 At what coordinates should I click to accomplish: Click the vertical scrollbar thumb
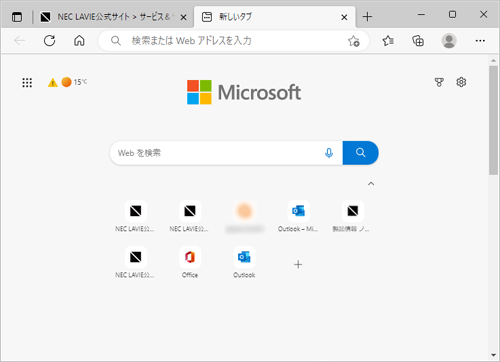493,120
